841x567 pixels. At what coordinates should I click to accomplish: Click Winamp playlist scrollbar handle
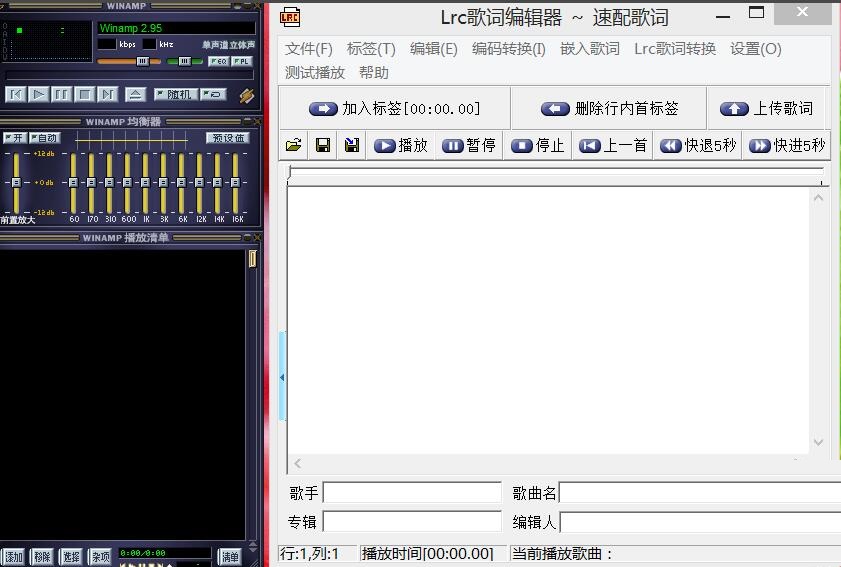click(x=252, y=259)
